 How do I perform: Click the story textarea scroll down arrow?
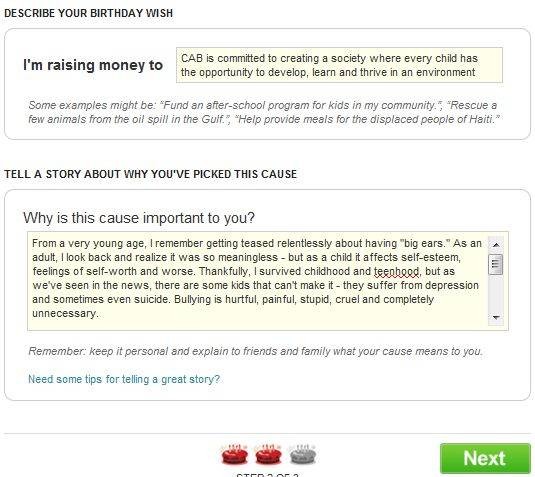(x=496, y=317)
